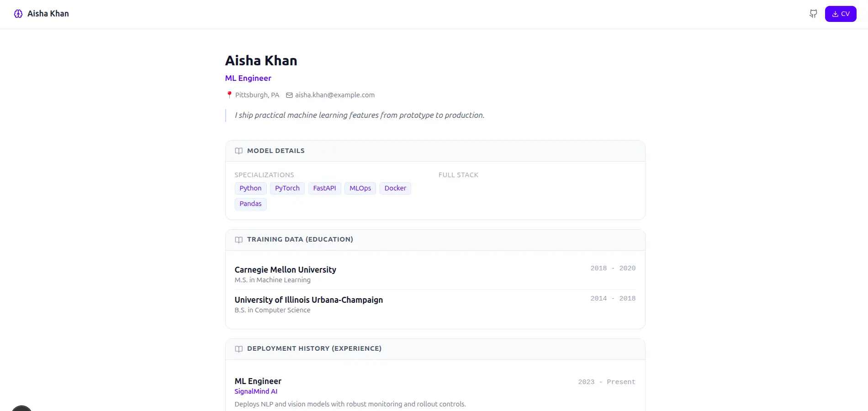Click the FastAPI skill tag
This screenshot has height=411, width=868.
click(324, 188)
